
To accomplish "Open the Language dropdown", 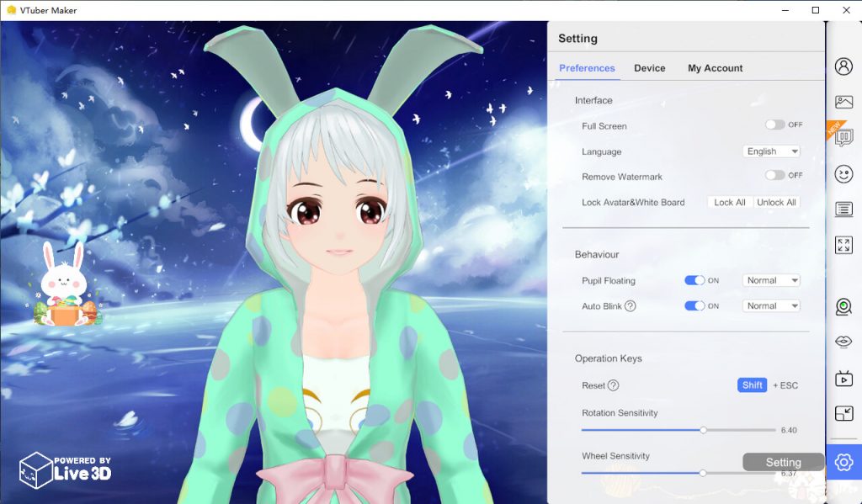I will point(770,151).
